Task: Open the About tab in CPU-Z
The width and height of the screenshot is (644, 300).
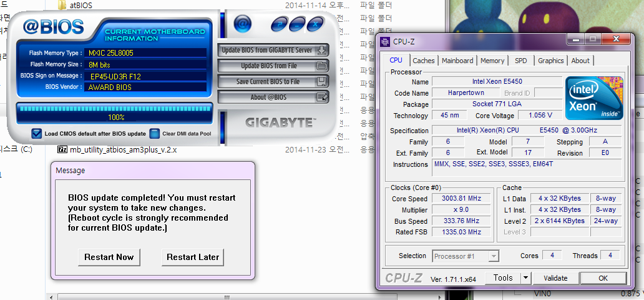Action: [x=580, y=61]
